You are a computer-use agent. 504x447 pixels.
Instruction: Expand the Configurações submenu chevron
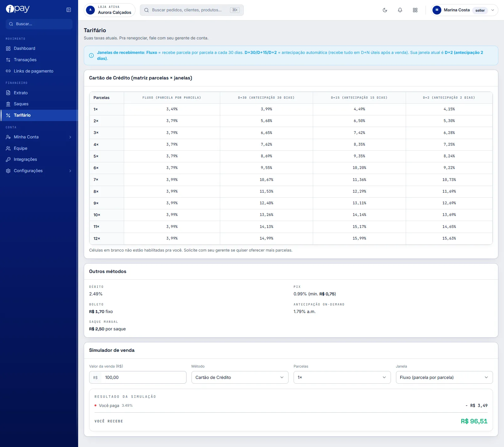[70, 171]
